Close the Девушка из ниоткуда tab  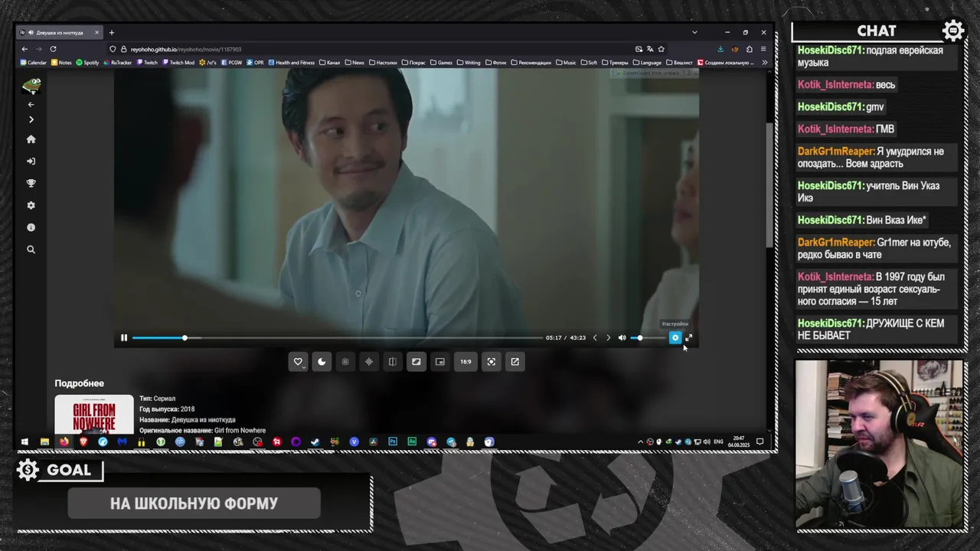96,32
